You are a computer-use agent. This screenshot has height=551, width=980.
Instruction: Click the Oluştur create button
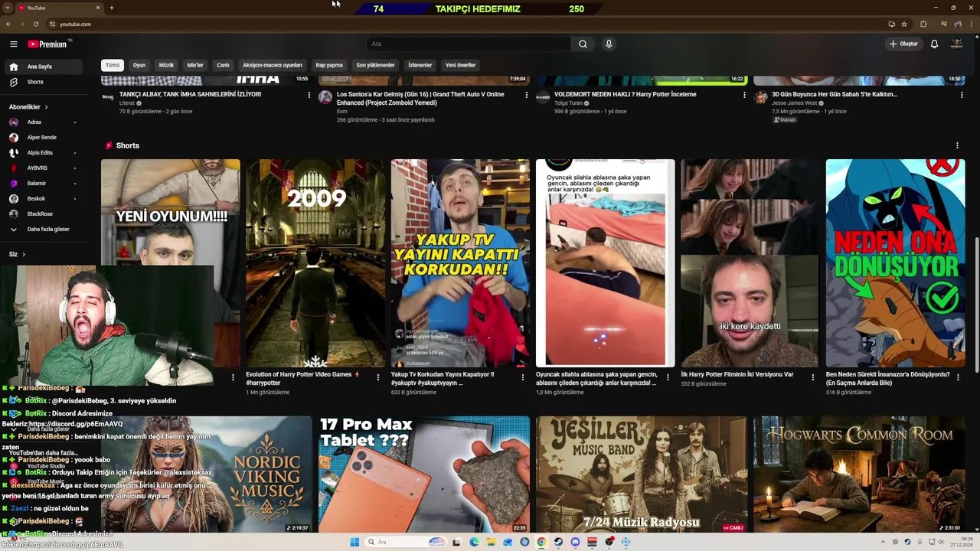(x=903, y=44)
